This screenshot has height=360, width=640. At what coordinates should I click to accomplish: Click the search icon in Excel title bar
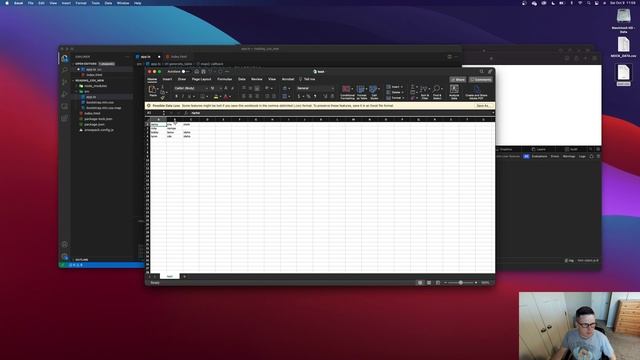pos(482,71)
